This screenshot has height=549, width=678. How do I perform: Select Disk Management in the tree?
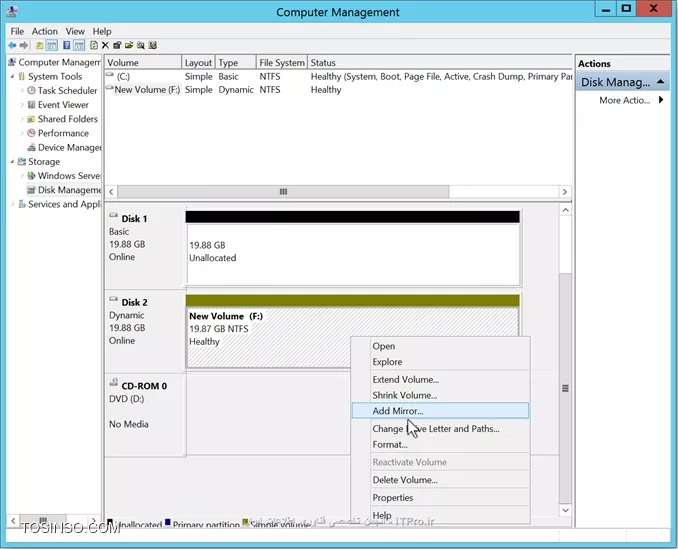[69, 190]
